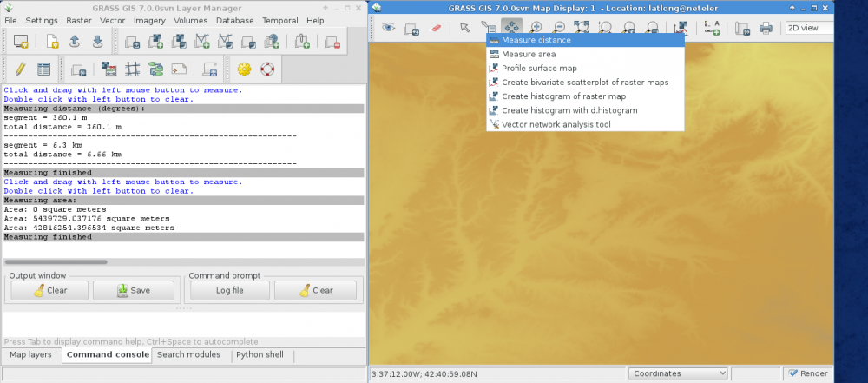Image resolution: width=868 pixels, height=383 pixels.
Task: Open help lifebuoy icon
Action: [267, 69]
